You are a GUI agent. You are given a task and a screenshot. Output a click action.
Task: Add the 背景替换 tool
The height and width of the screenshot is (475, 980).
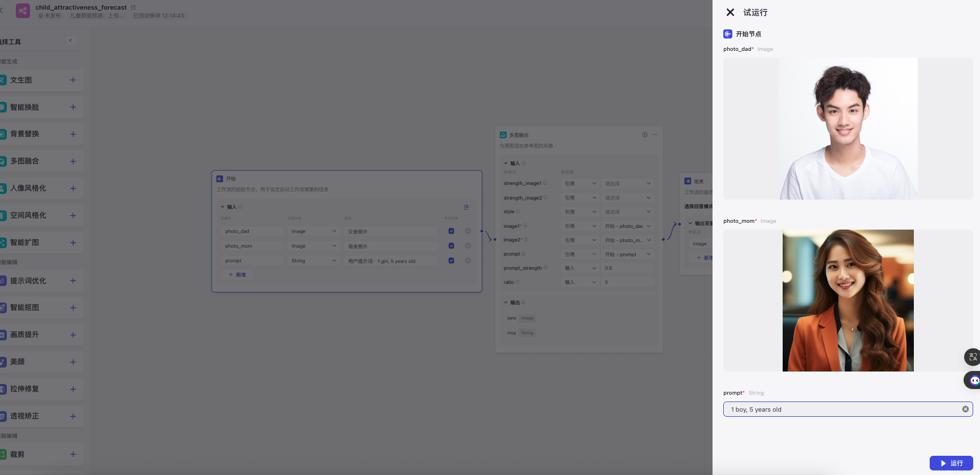click(x=73, y=134)
